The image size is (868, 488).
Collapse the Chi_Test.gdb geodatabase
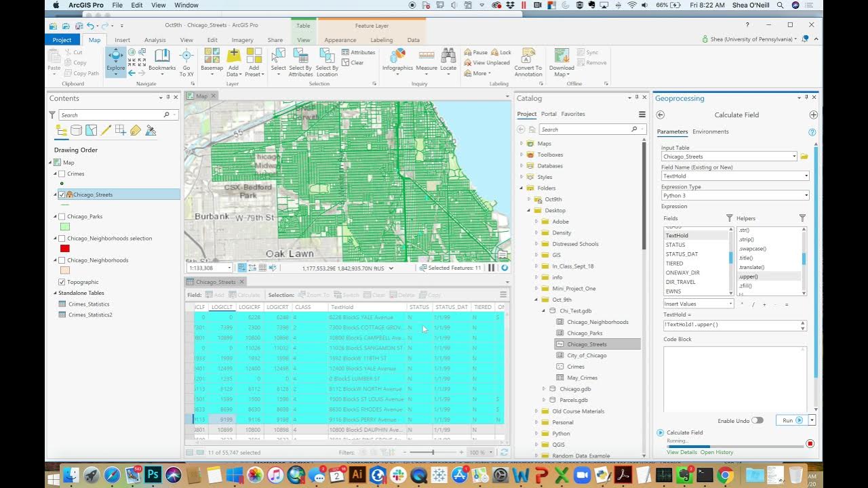click(x=543, y=311)
